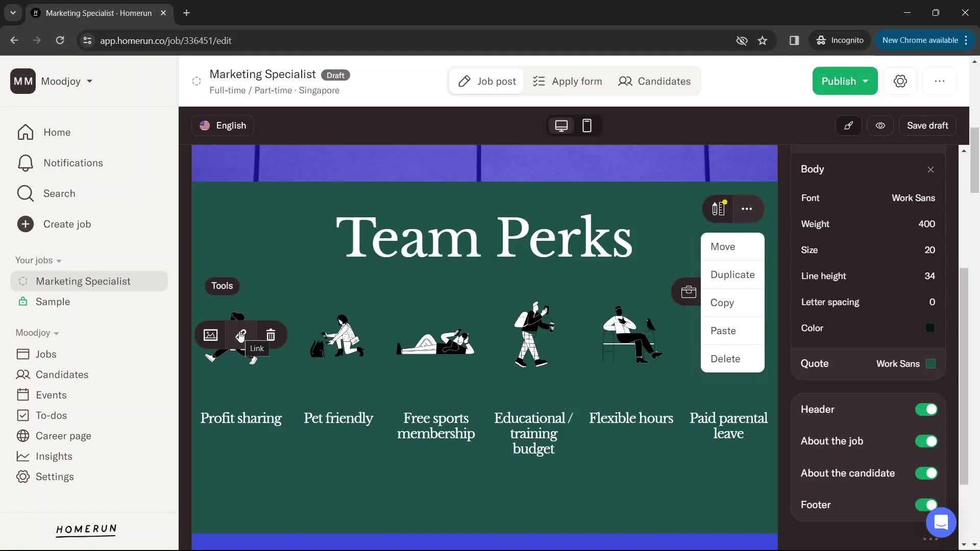The width and height of the screenshot is (980, 551).
Task: Click the eye preview icon
Action: click(880, 125)
